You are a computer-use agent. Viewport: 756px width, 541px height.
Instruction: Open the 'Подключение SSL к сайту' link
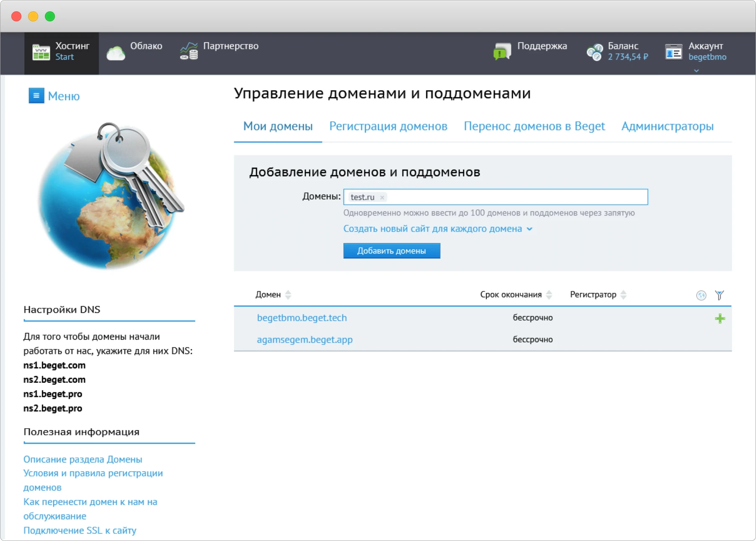(x=80, y=530)
